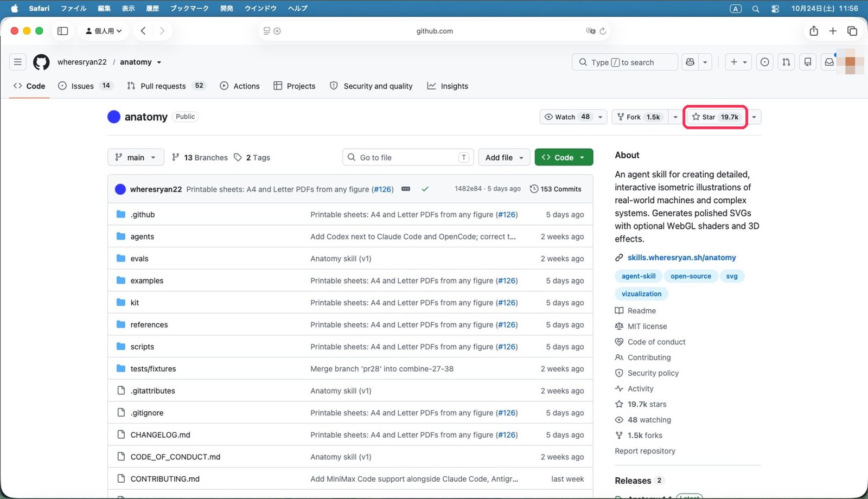This screenshot has width=868, height=499.
Task: Open Spotlight search in menu bar
Action: coord(756,9)
